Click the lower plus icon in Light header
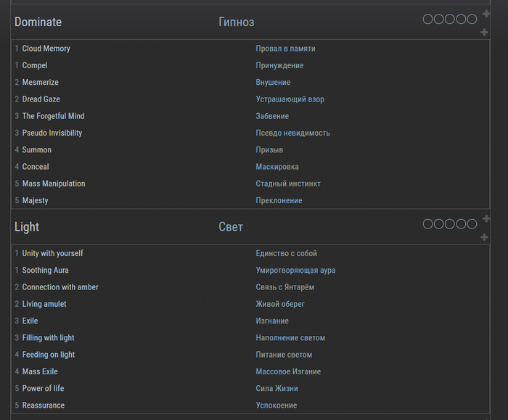The height and width of the screenshot is (420, 508). tap(484, 237)
